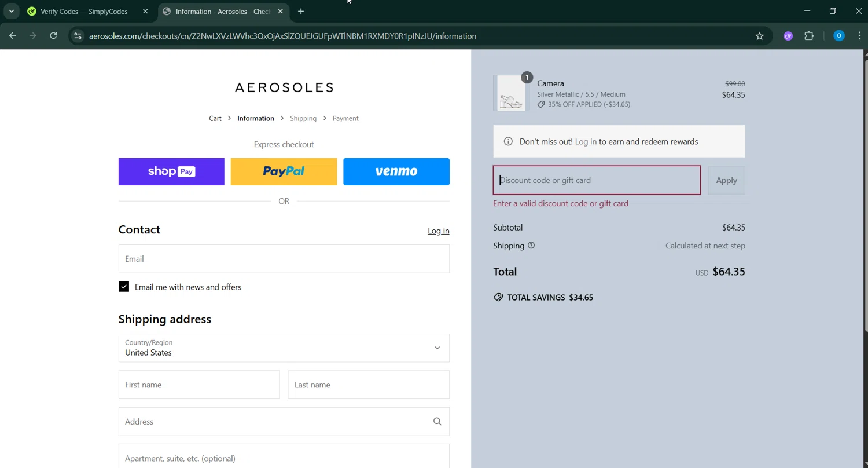Click the Address search magnifier icon

(437, 422)
